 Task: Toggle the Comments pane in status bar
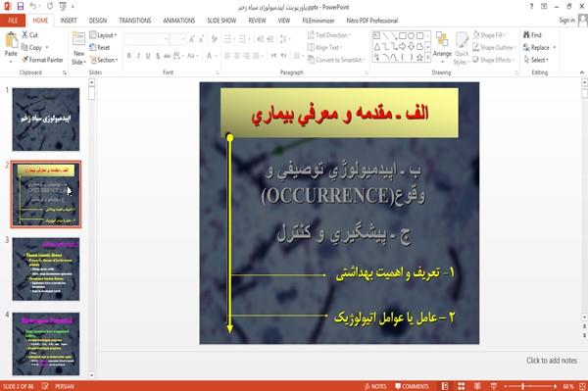click(x=412, y=386)
